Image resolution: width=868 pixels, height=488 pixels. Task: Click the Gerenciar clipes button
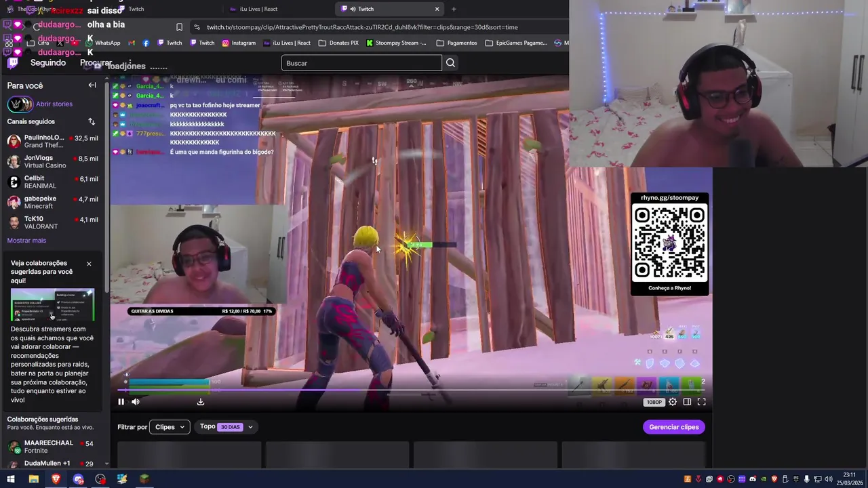pos(674,427)
